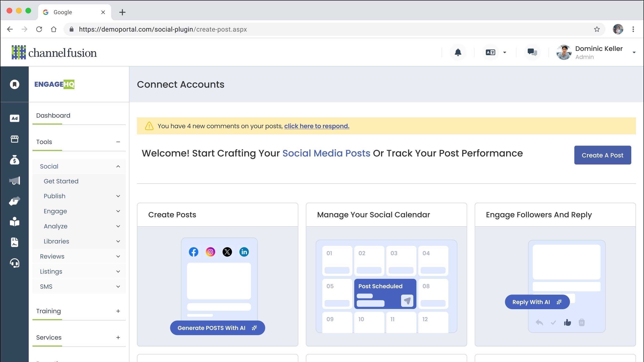Click the notification bell icon
The width and height of the screenshot is (644, 362).
point(458,52)
